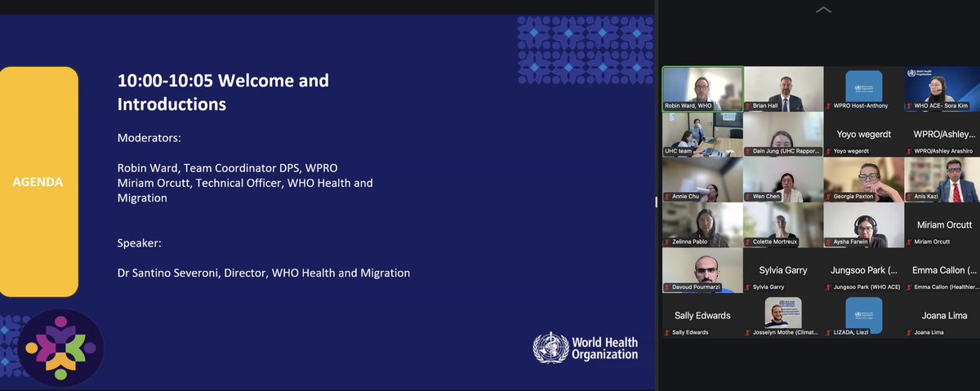980x391 pixels.
Task: Select Sora Kim's video tile
Action: click(x=942, y=89)
